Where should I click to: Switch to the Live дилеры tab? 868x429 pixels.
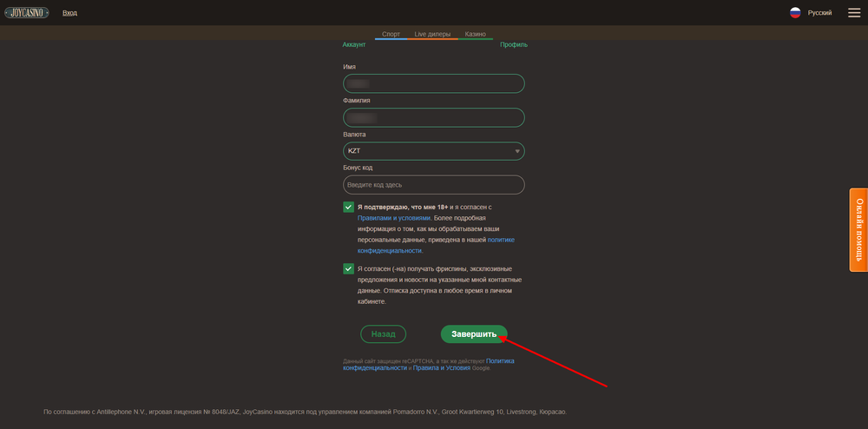[x=432, y=34]
